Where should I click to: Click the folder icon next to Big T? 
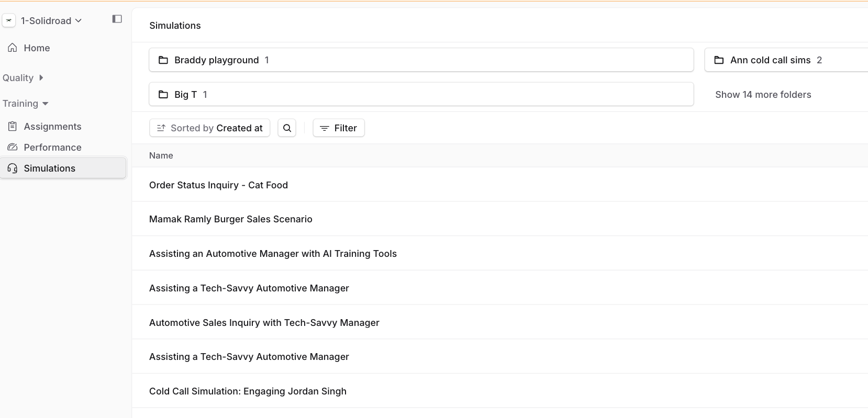tap(163, 95)
